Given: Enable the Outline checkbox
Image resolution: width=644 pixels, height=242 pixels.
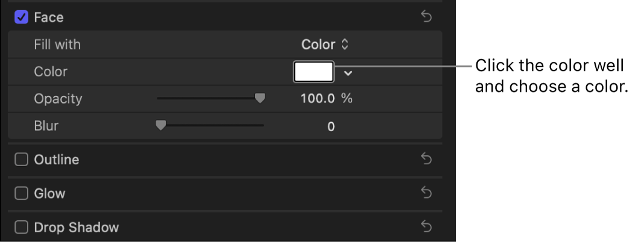Looking at the screenshot, I should coord(22,160).
